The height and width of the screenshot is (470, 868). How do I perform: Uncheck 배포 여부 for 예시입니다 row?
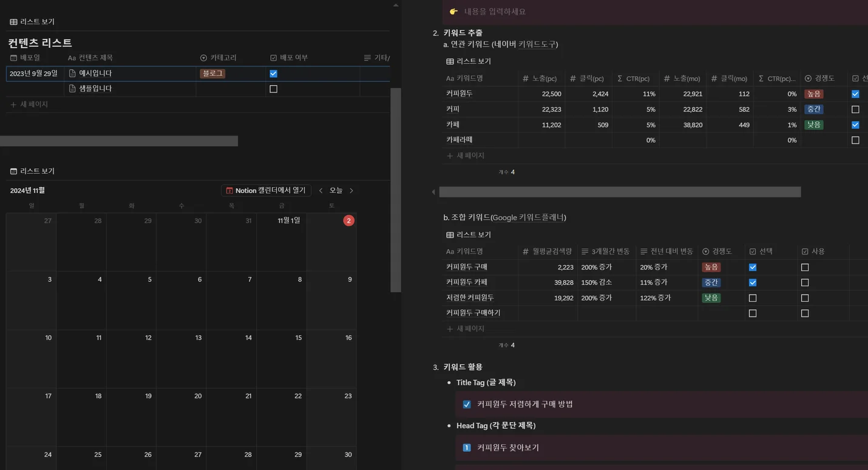click(x=273, y=73)
